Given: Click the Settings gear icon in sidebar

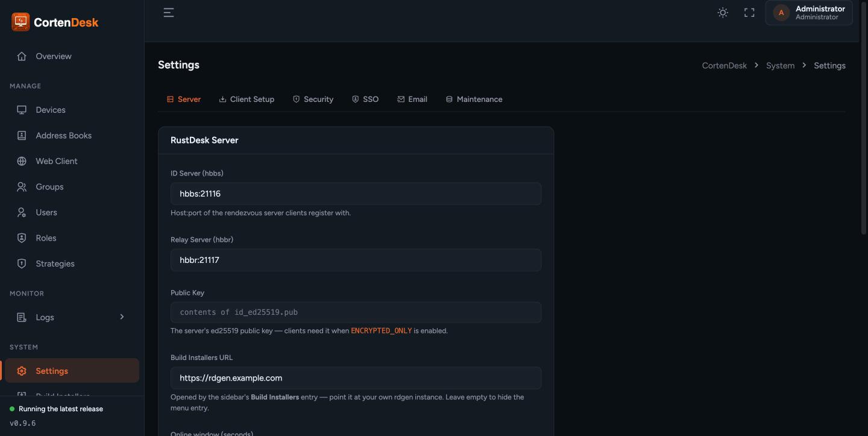Looking at the screenshot, I should tap(22, 371).
